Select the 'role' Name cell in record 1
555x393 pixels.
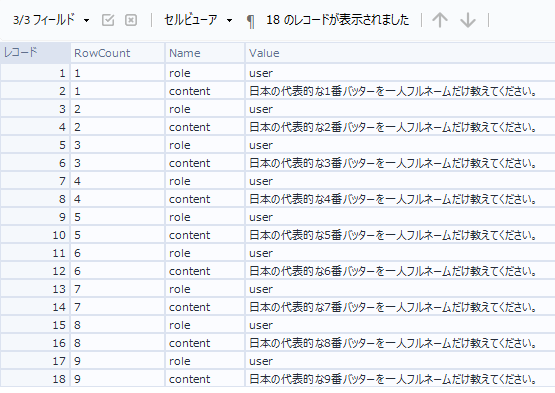tap(205, 73)
